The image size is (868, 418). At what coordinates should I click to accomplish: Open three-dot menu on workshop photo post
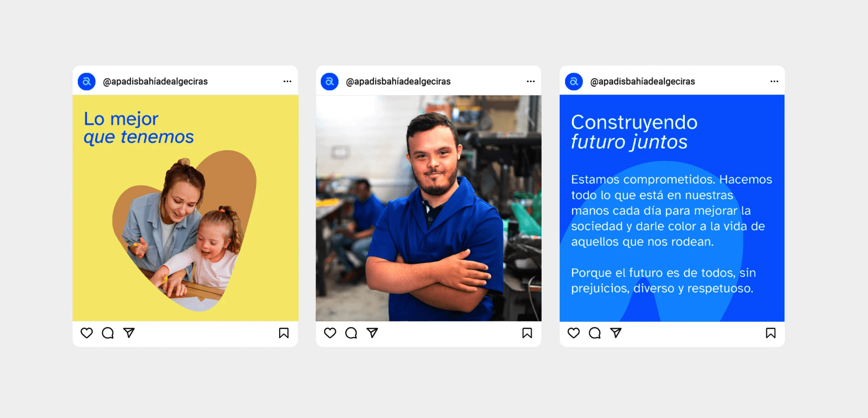(x=531, y=81)
